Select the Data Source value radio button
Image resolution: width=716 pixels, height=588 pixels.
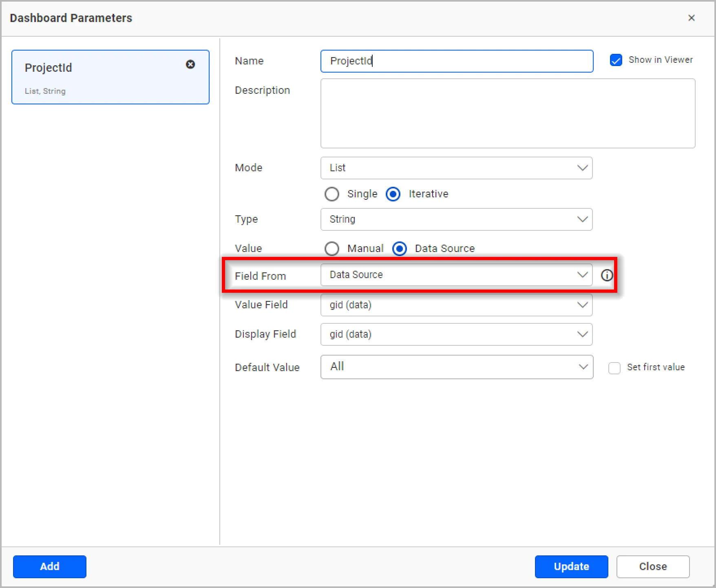(x=400, y=249)
